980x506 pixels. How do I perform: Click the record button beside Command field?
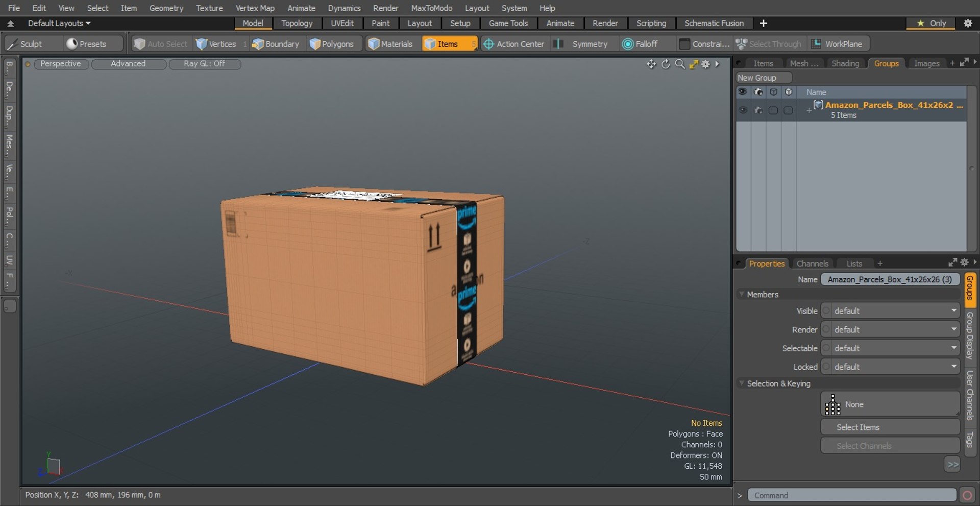point(967,495)
